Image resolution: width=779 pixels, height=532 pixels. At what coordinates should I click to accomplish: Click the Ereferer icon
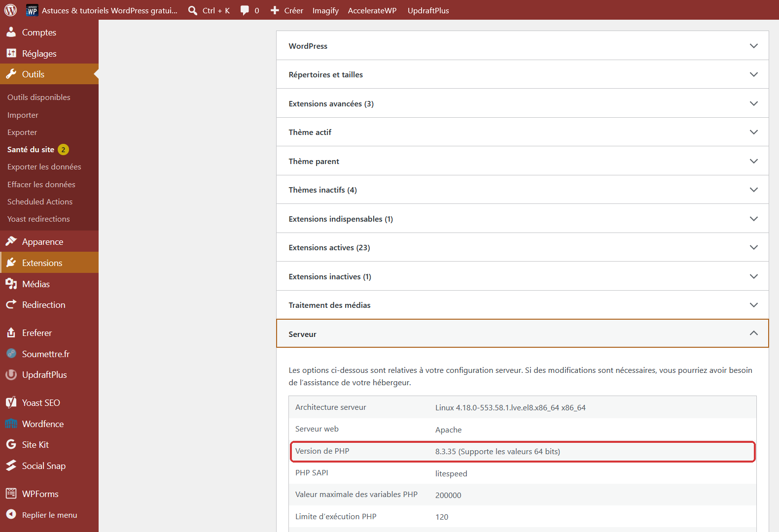point(11,332)
